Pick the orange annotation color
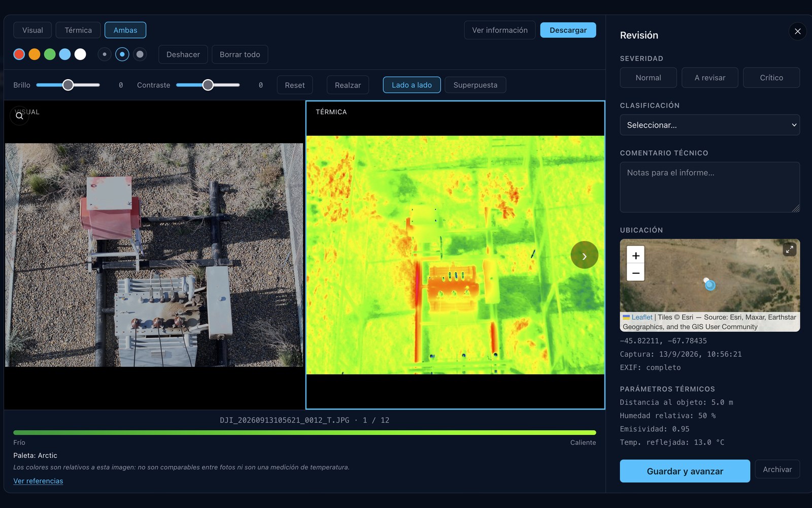812x508 pixels. click(35, 54)
